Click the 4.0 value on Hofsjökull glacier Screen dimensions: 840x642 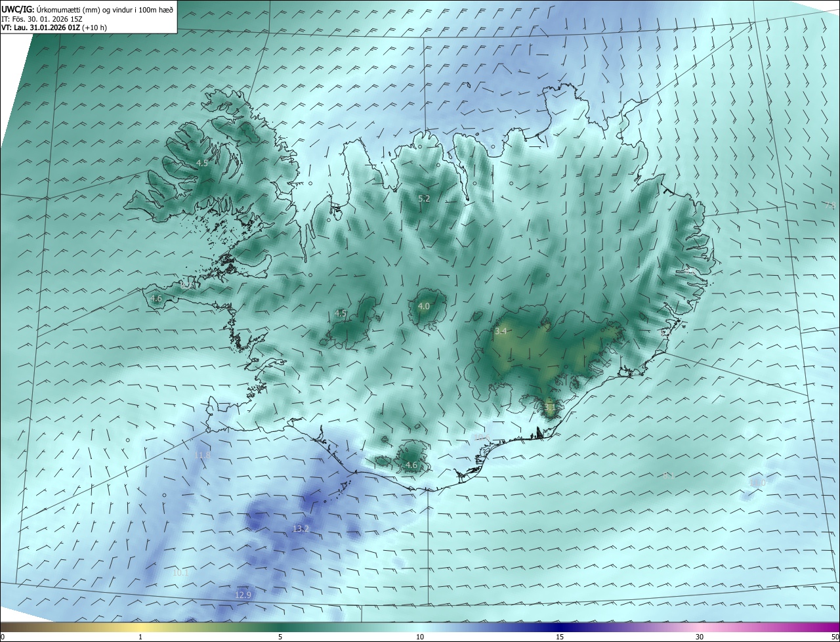tap(424, 306)
